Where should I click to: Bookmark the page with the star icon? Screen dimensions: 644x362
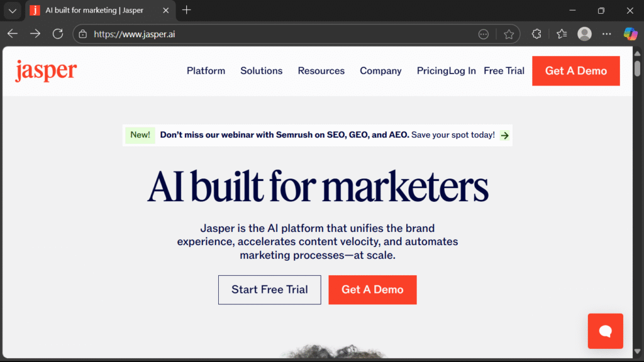click(x=509, y=33)
